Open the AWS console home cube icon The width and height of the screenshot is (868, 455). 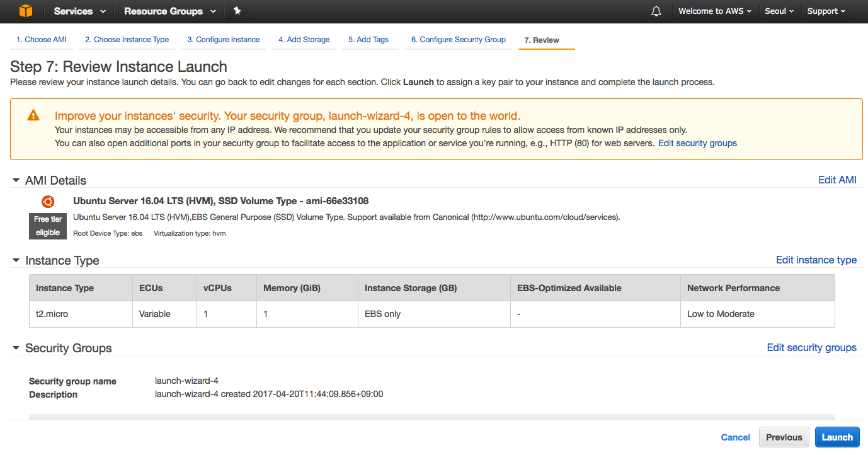pyautogui.click(x=25, y=11)
